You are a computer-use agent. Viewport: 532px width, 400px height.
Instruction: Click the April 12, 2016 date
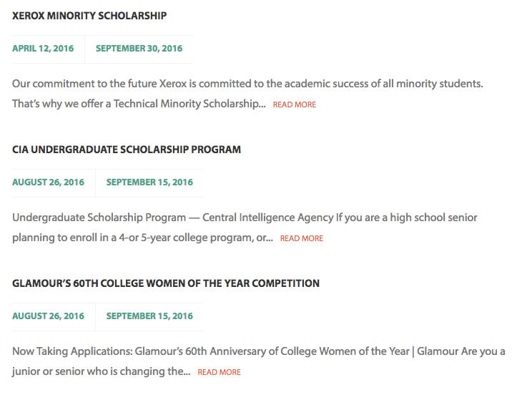[43, 49]
